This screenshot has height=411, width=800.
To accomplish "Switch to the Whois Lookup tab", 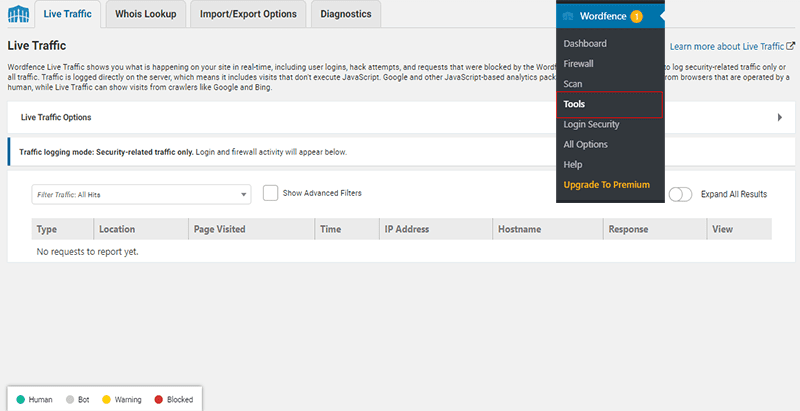I will (146, 14).
